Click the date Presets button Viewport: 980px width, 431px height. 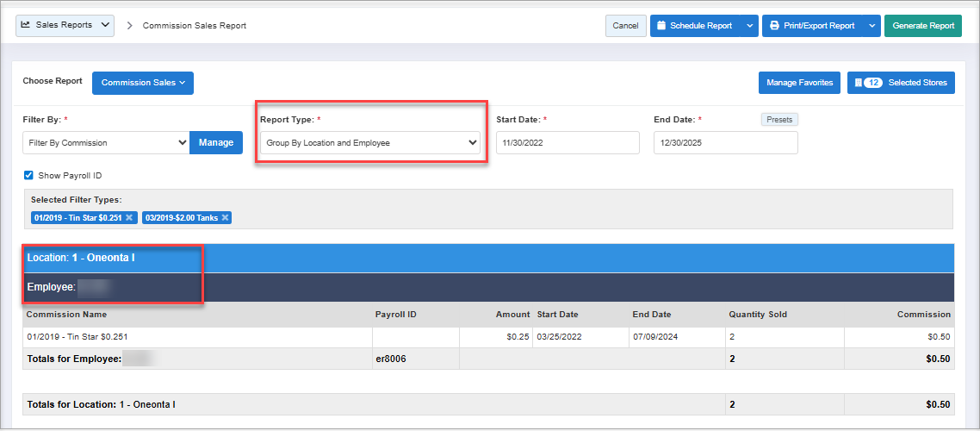[778, 120]
